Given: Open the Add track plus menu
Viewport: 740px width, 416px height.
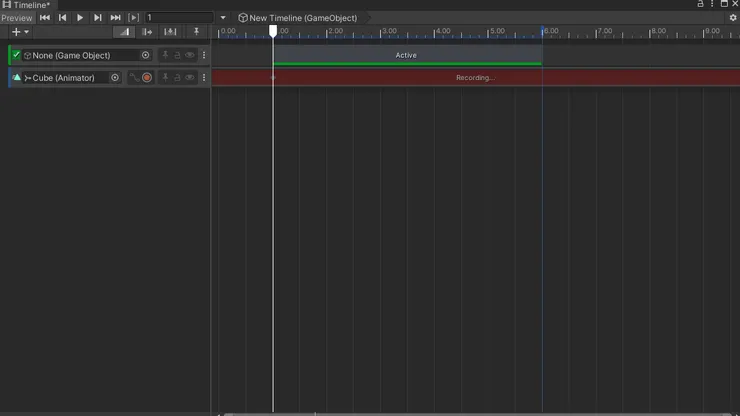Looking at the screenshot, I should (x=20, y=32).
